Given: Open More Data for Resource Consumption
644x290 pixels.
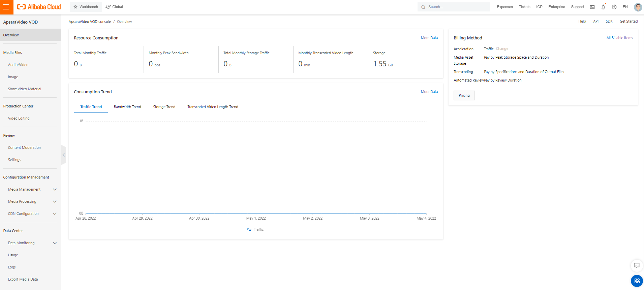Looking at the screenshot, I should pos(429,38).
